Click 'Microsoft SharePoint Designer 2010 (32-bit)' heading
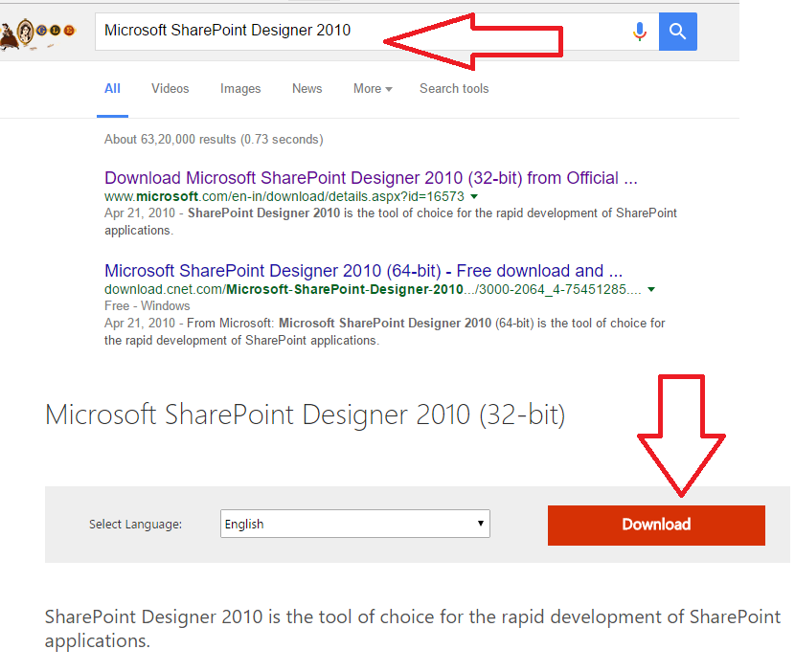The width and height of the screenshot is (795, 672). (305, 414)
